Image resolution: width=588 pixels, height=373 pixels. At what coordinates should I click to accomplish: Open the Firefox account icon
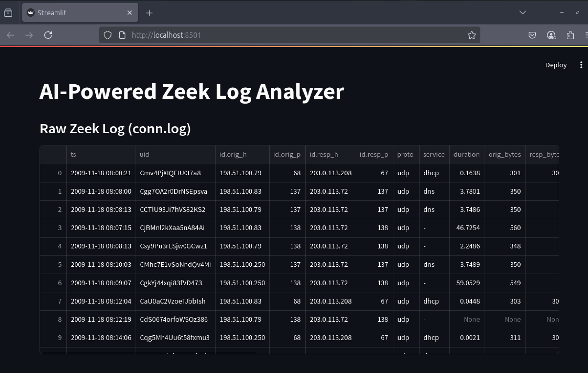(x=551, y=35)
